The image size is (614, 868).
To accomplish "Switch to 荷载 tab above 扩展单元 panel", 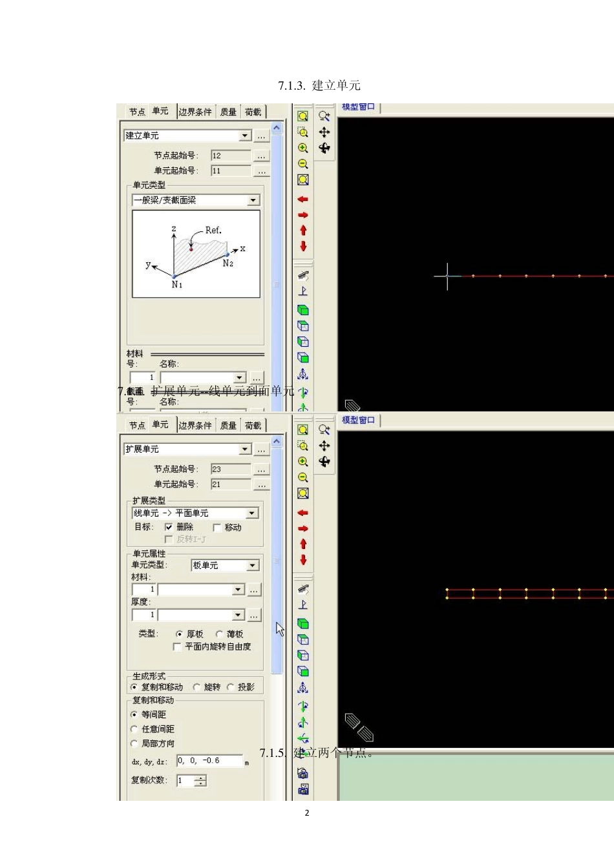I will 253,426.
